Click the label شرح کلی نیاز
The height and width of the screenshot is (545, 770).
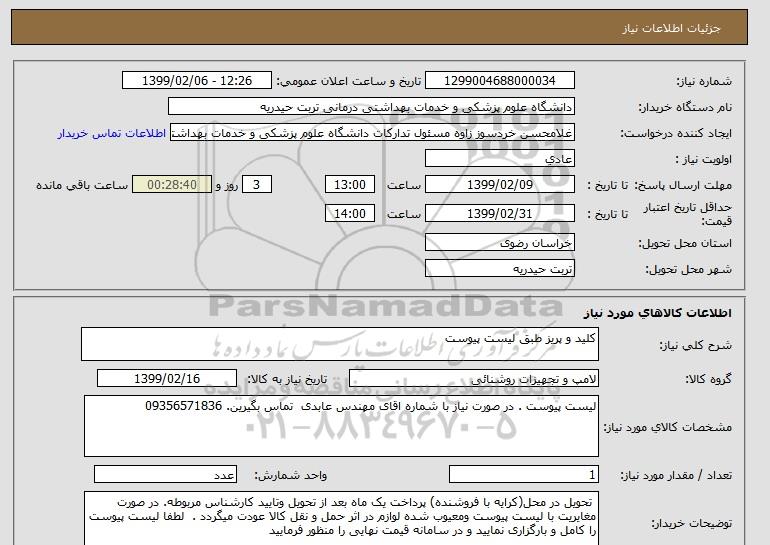(695, 345)
